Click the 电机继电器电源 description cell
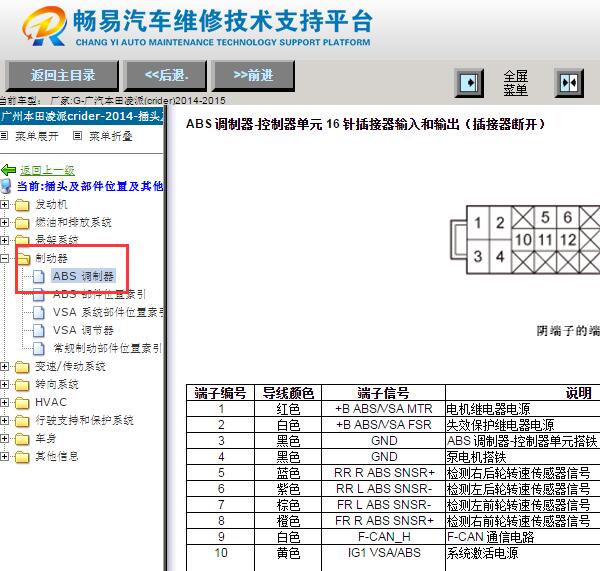This screenshot has height=571, width=600. (523, 409)
